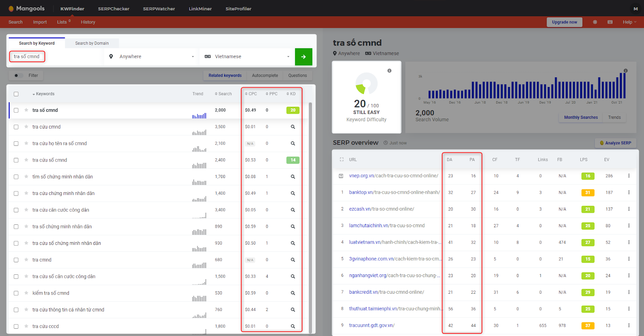Check KD for 'tìm số chứng minh nhân dân'
The image size is (644, 336).
coord(293,177)
